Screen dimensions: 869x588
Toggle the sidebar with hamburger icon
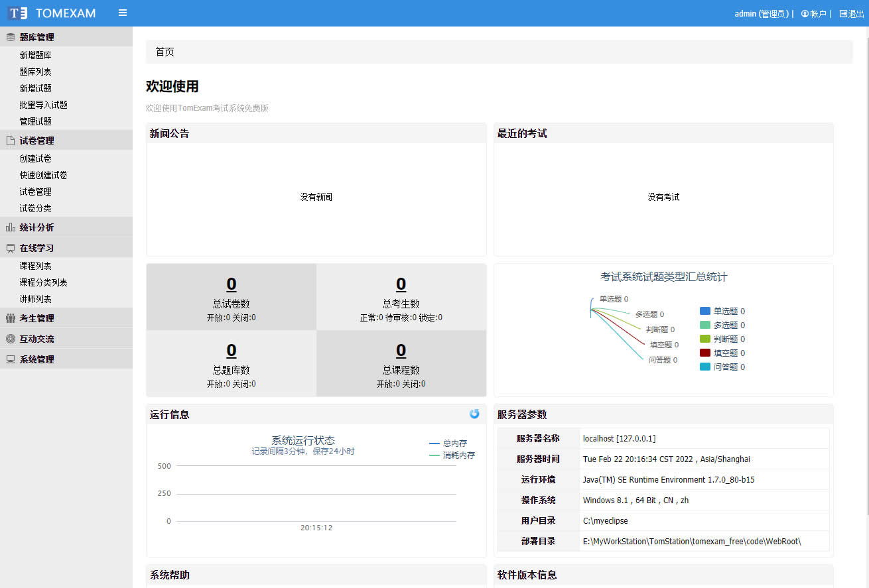123,13
